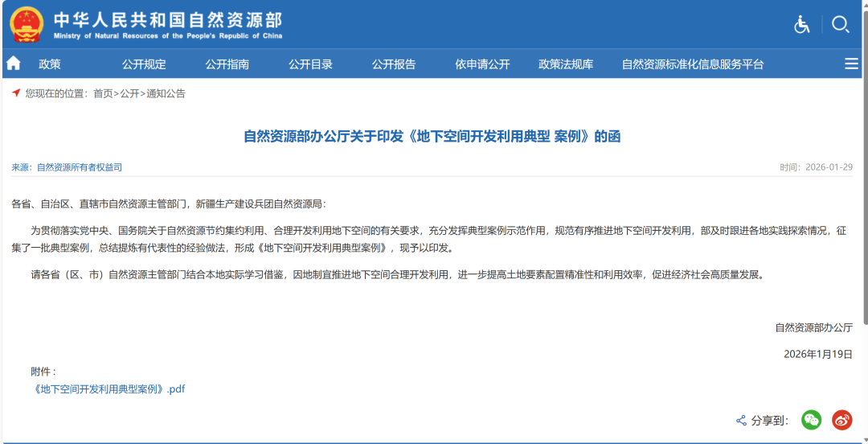
Task: Click the search magnifier icon
Action: (840, 24)
